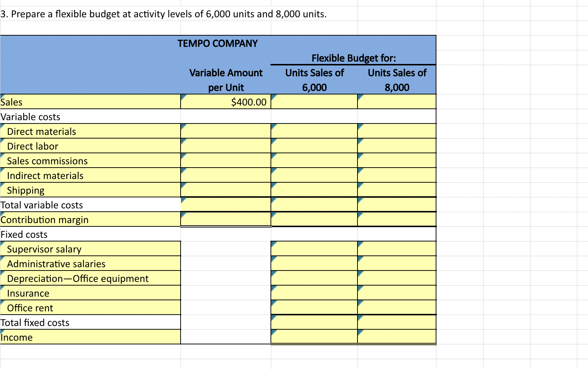
Task: Select Insurance cell for 6,000 units
Action: pos(314,293)
